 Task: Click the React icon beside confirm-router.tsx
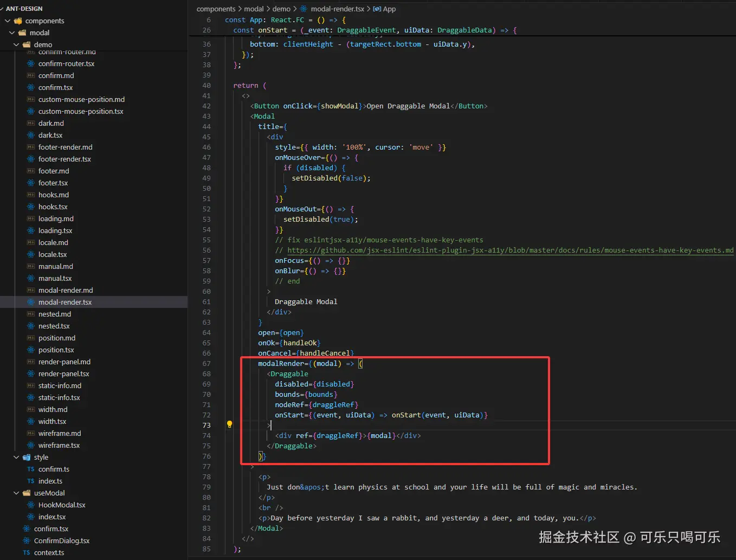click(x=31, y=63)
